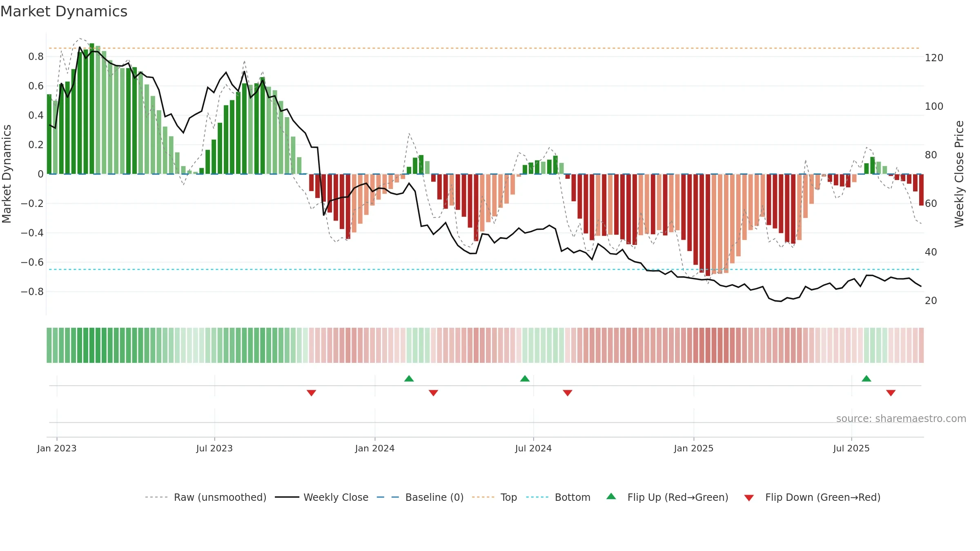Click the −0.8 left axis tick label

point(32,292)
